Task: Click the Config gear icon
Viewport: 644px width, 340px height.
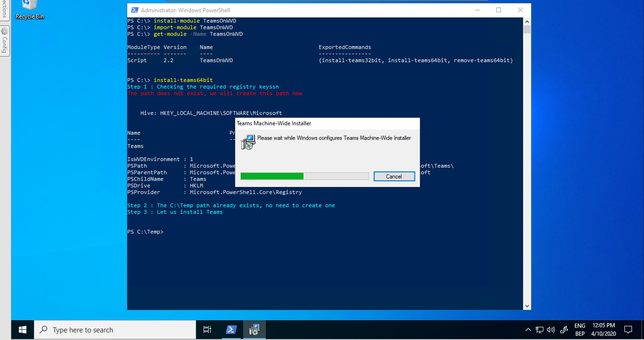Action: (x=5, y=31)
